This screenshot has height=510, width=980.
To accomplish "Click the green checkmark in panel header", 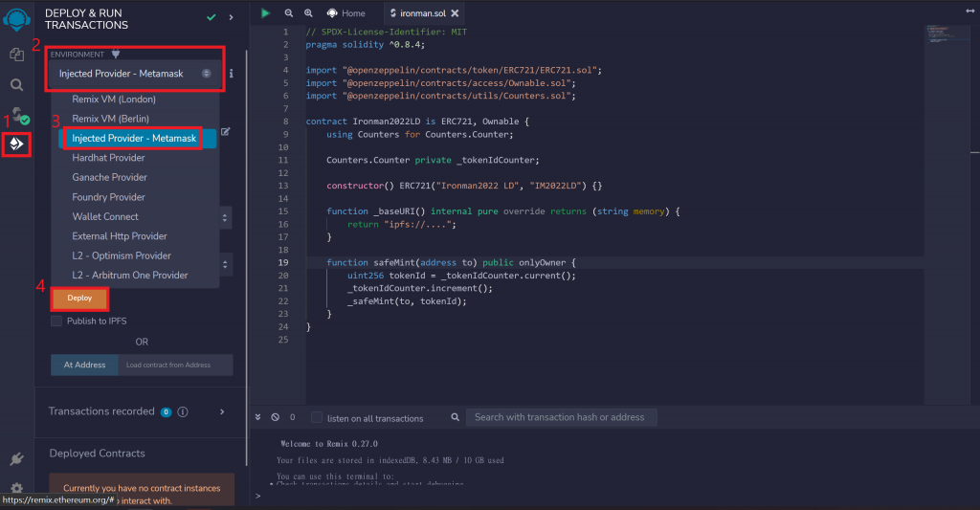I will tap(212, 17).
